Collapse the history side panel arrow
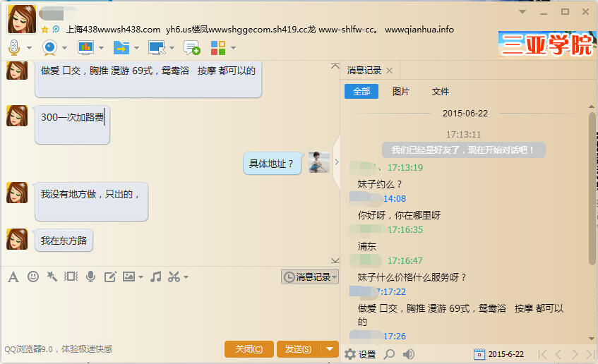Screen dimensions: 598x364 pos(336,162)
